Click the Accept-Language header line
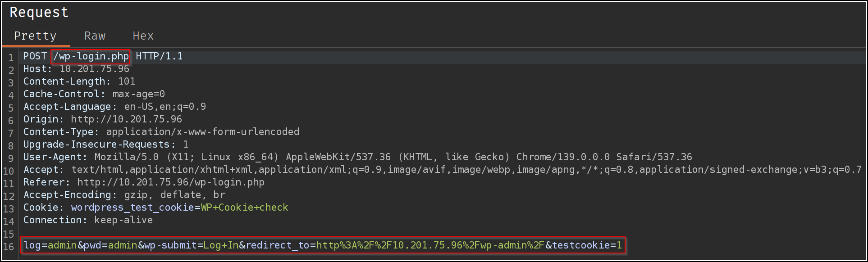Screen dimensions: 868x262 tap(114, 107)
